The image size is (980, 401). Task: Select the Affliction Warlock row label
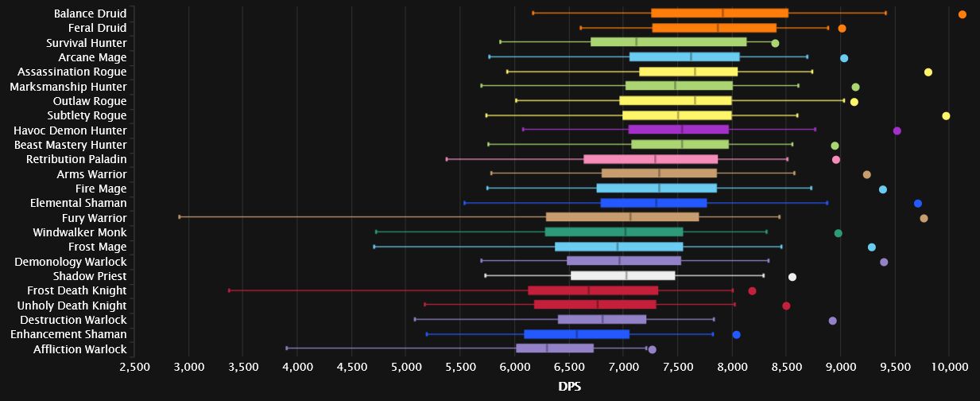79,349
